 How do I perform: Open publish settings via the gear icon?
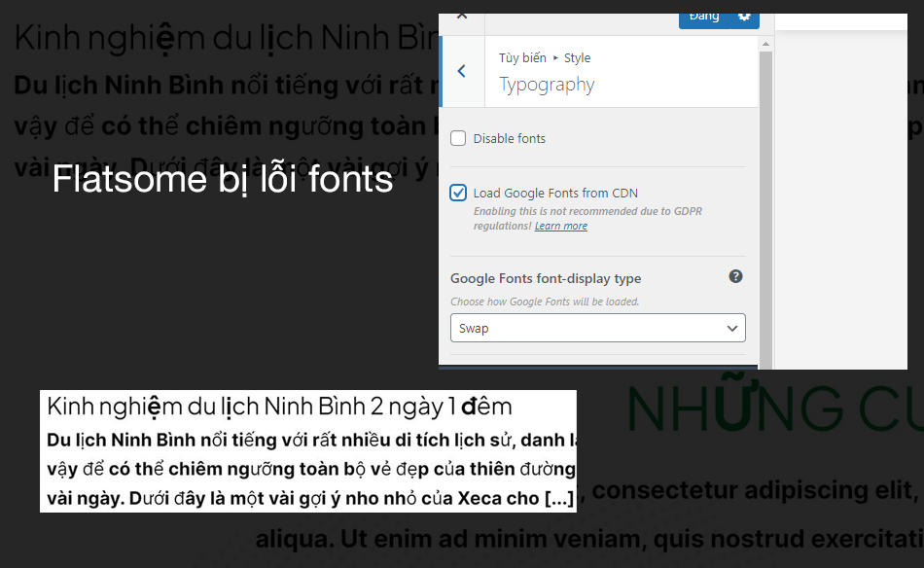pos(745,18)
